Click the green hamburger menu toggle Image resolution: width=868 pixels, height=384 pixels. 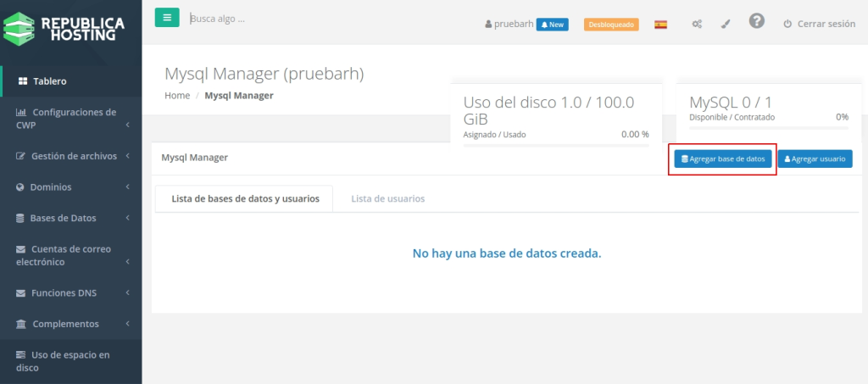[x=167, y=18]
